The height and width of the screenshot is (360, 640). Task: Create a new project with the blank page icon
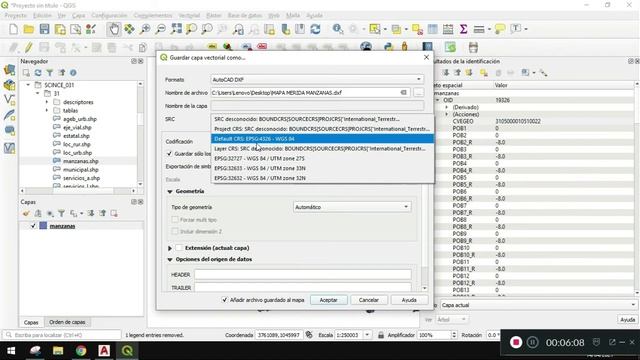13,29
